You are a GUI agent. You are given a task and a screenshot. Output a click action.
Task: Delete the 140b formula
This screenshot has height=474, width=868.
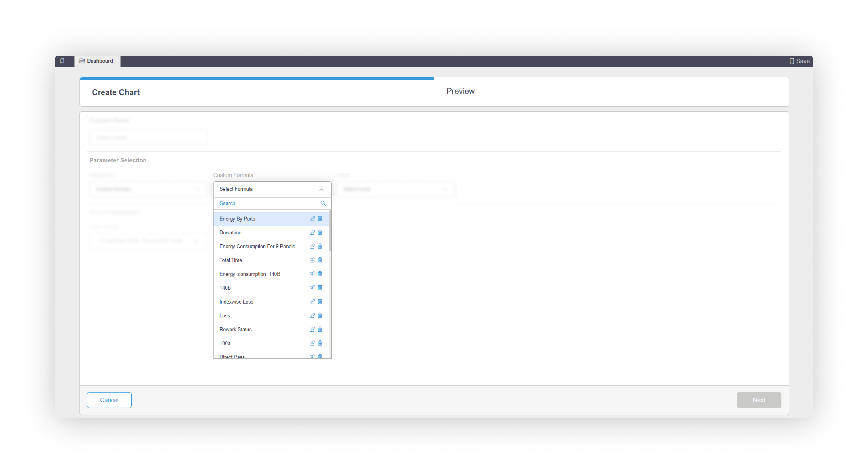click(320, 288)
